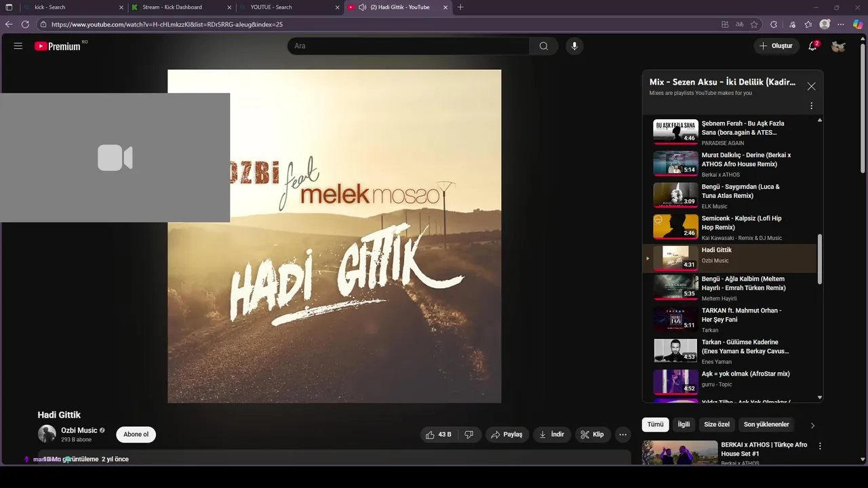Open browser extensions icon

[774, 24]
